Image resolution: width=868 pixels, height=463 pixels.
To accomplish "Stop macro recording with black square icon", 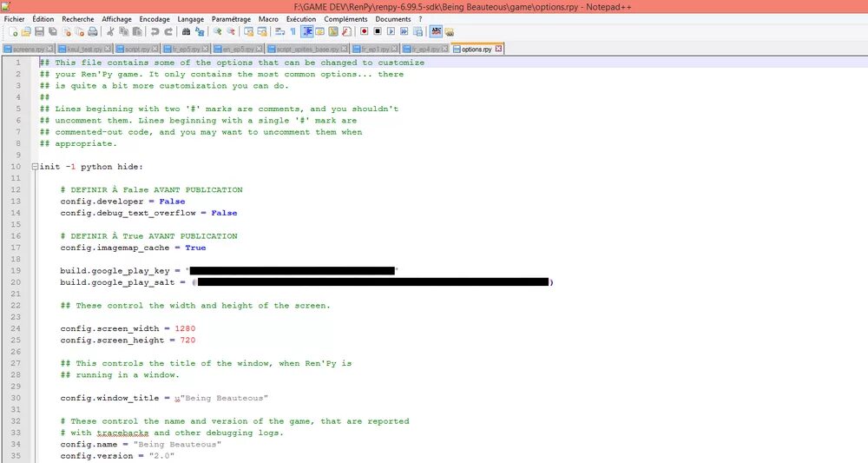I will (x=378, y=31).
